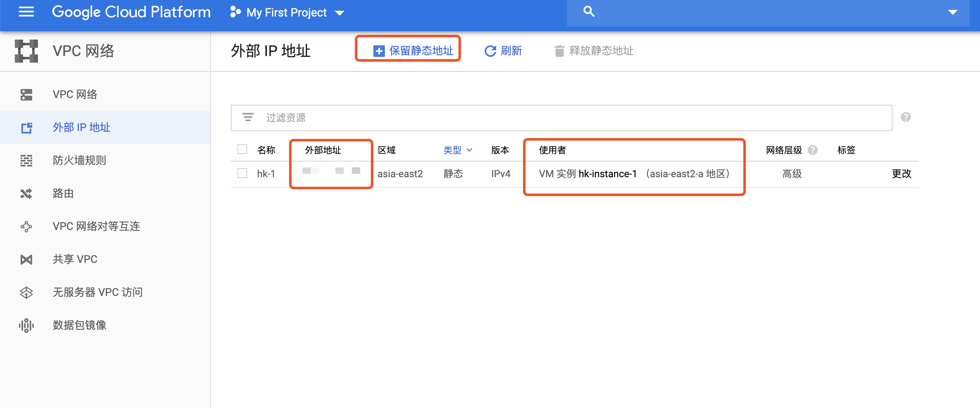Open the hamburger navigation menu
980x408 pixels.
[x=26, y=12]
